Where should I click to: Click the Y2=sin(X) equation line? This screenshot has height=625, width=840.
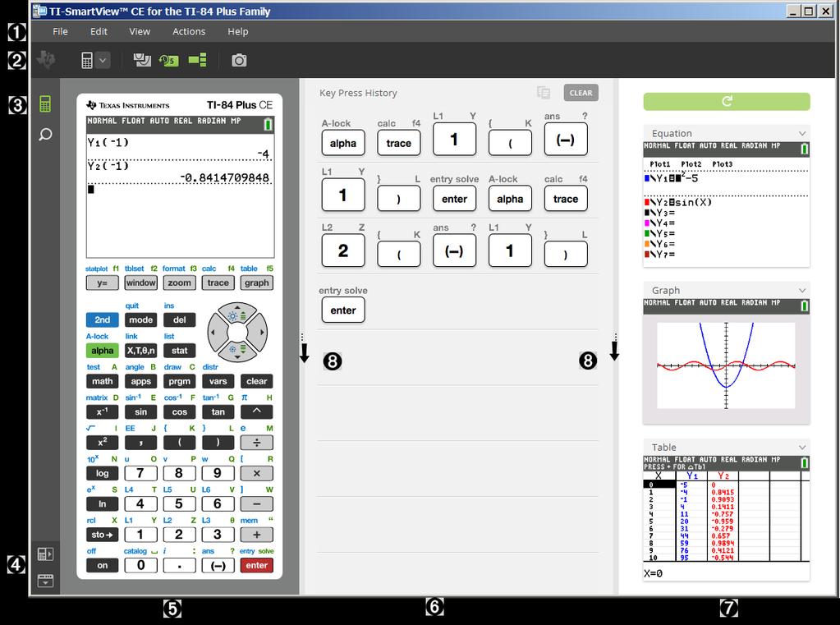pos(681,202)
